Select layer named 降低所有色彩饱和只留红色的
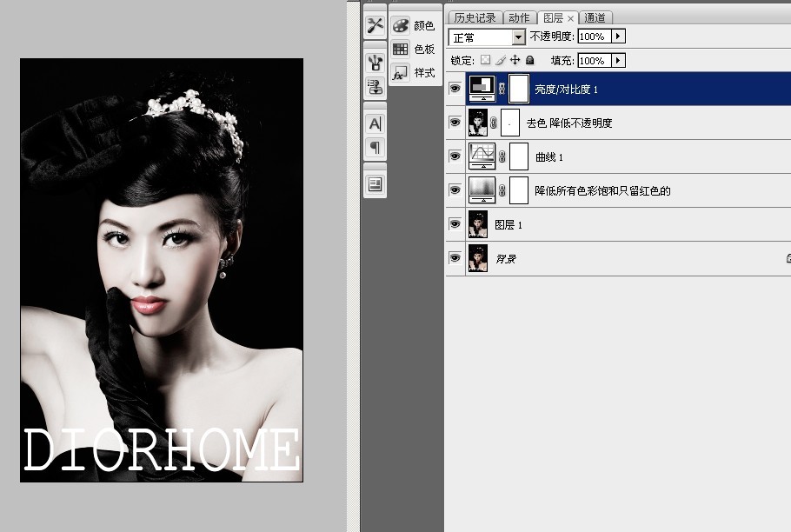Viewport: 791px width, 532px height. (603, 190)
